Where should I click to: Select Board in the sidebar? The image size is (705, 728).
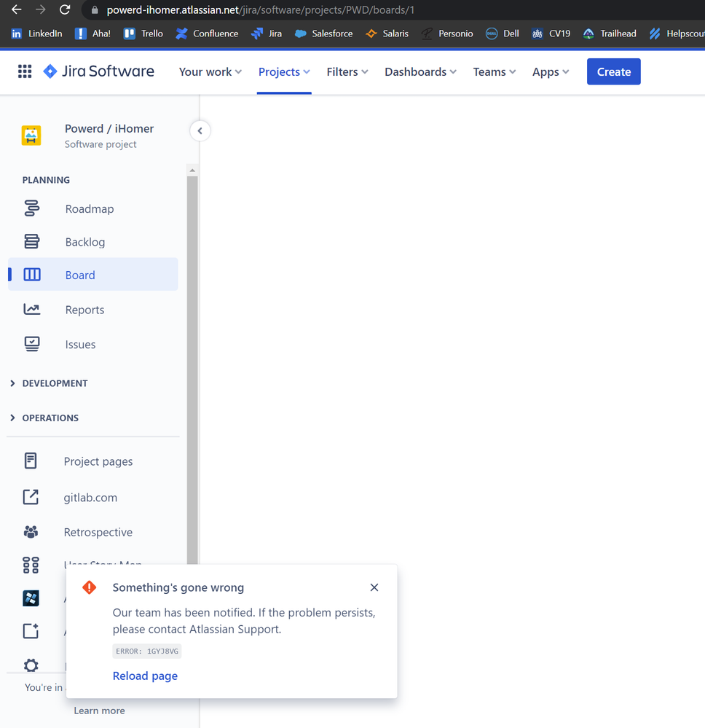click(x=92, y=275)
